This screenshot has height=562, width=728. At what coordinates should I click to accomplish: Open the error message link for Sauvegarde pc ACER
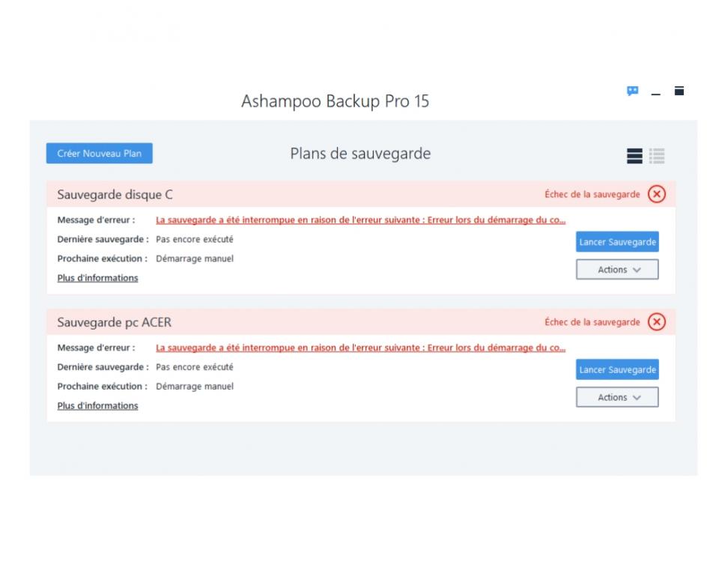pos(360,348)
